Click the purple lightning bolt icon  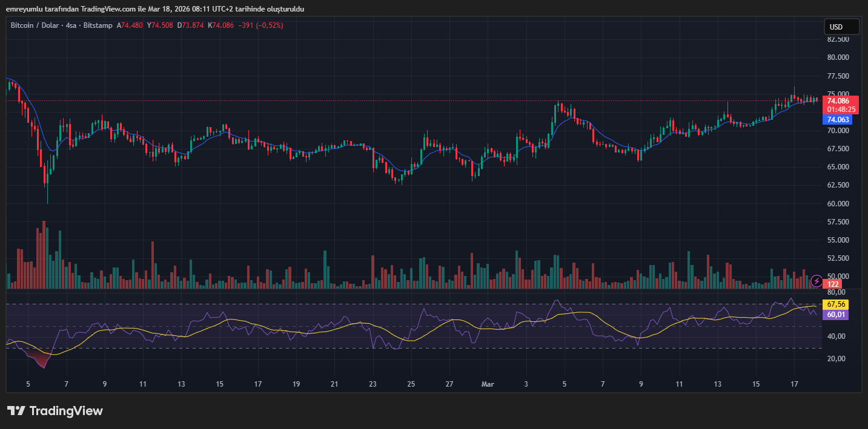pos(817,281)
